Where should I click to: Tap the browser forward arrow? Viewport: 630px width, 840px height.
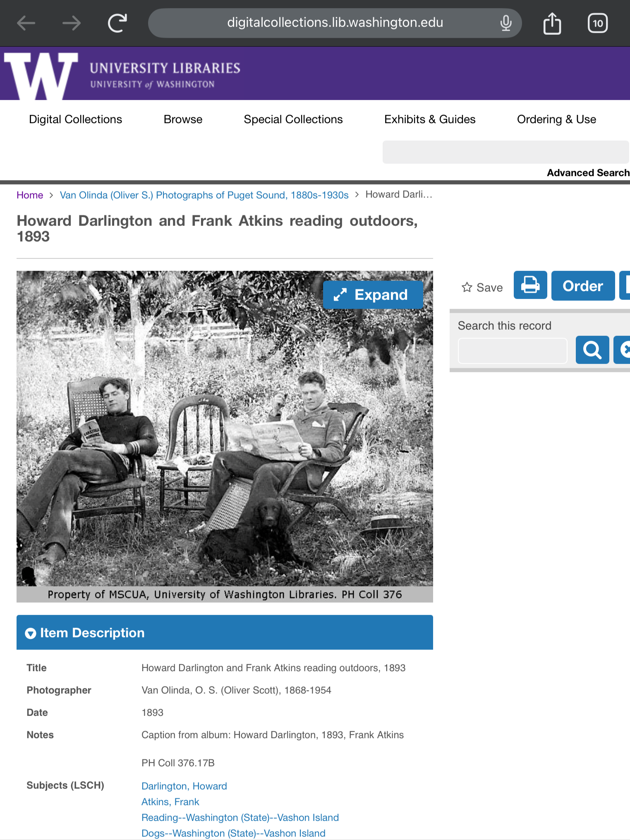coord(72,23)
